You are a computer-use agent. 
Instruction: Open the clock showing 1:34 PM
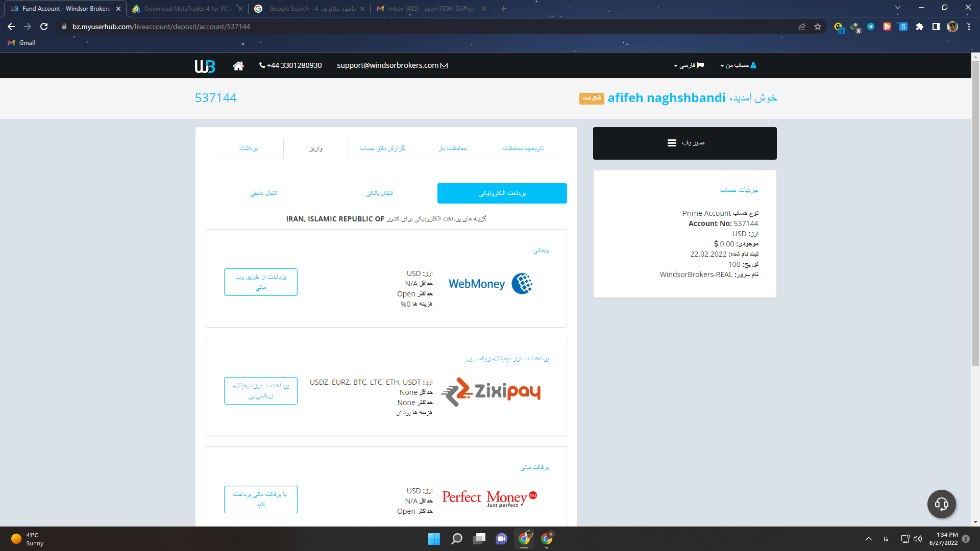(x=943, y=539)
